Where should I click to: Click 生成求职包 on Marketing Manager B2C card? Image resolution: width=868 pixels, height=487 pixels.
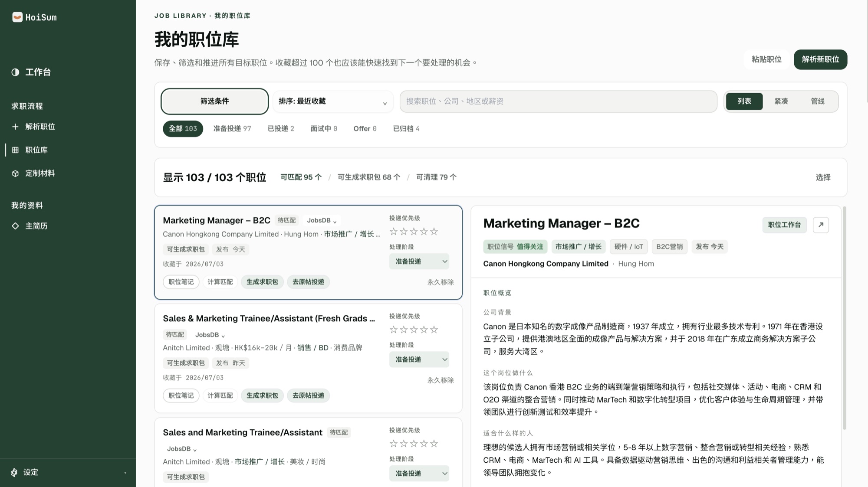[262, 282]
